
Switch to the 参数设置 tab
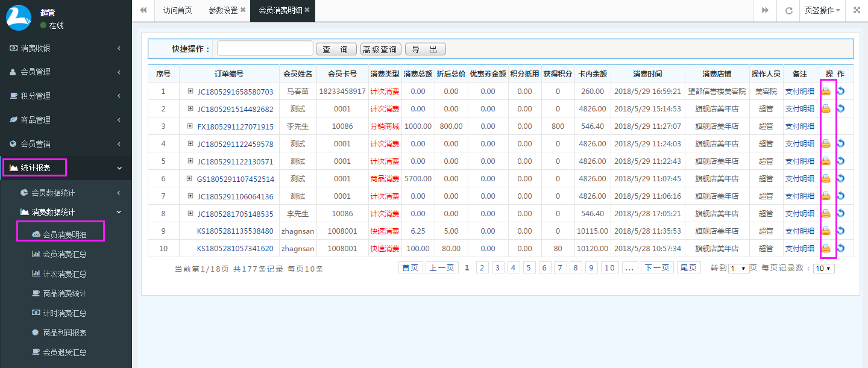tap(223, 10)
